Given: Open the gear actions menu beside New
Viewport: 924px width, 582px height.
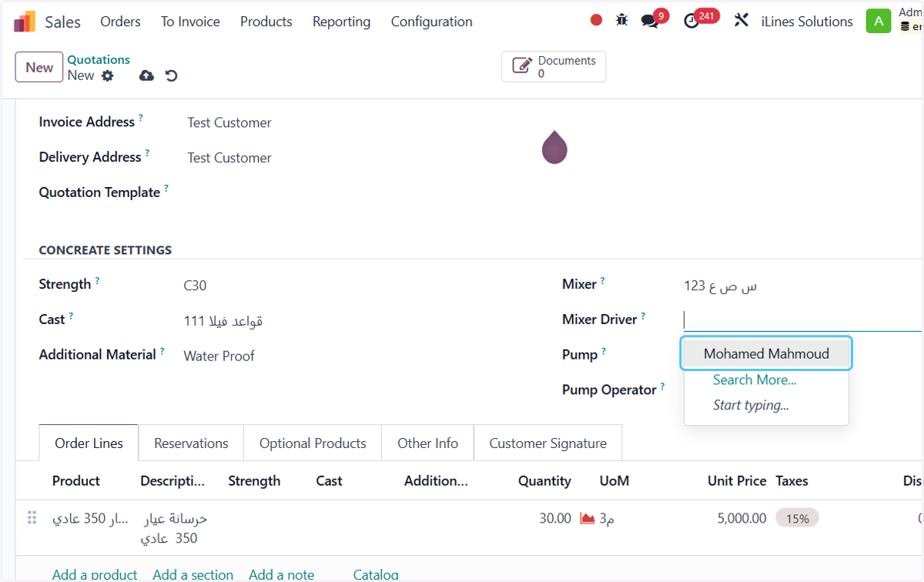Looking at the screenshot, I should coord(108,75).
